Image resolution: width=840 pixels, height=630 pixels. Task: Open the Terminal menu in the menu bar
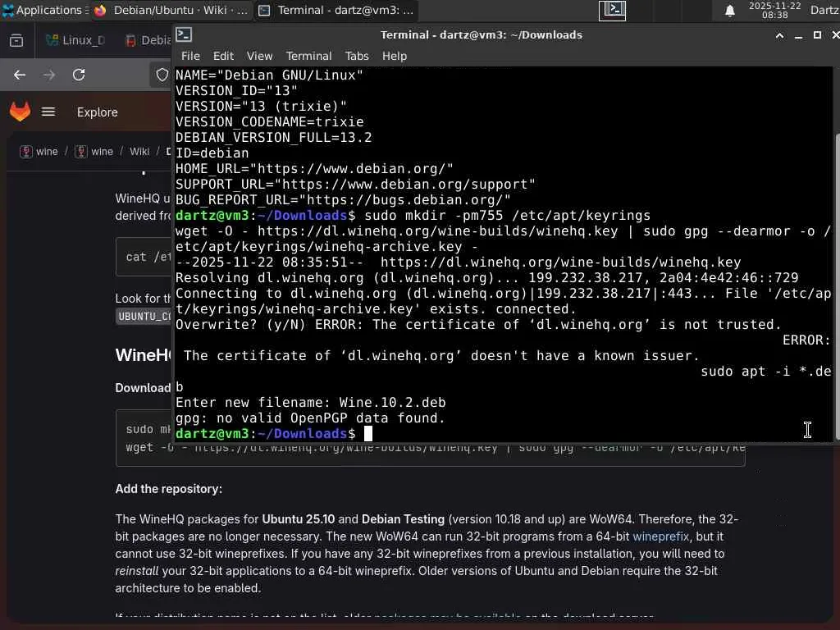pos(308,56)
